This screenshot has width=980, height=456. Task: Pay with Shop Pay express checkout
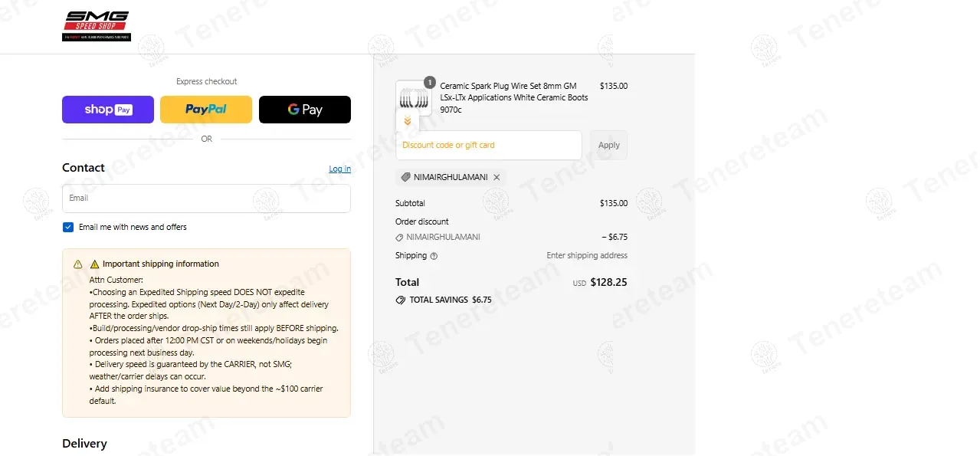click(108, 110)
